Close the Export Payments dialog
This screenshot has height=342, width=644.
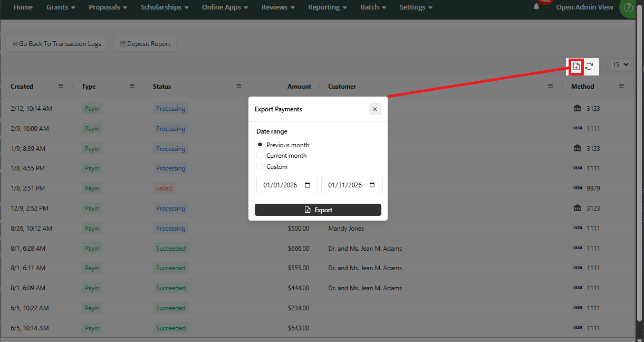[x=375, y=109]
